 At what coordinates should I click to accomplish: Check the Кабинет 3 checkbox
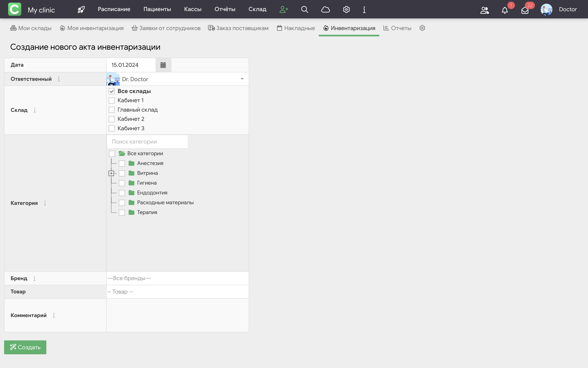111,128
